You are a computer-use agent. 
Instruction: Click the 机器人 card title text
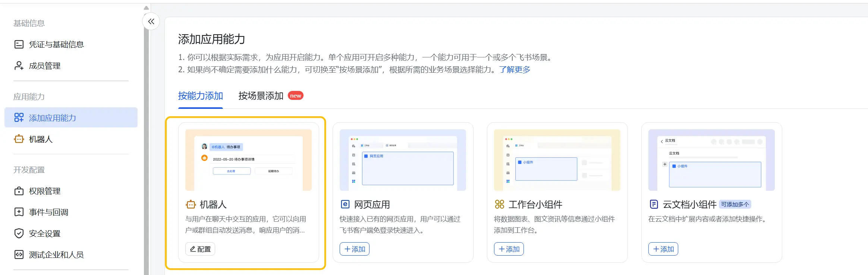(x=213, y=204)
